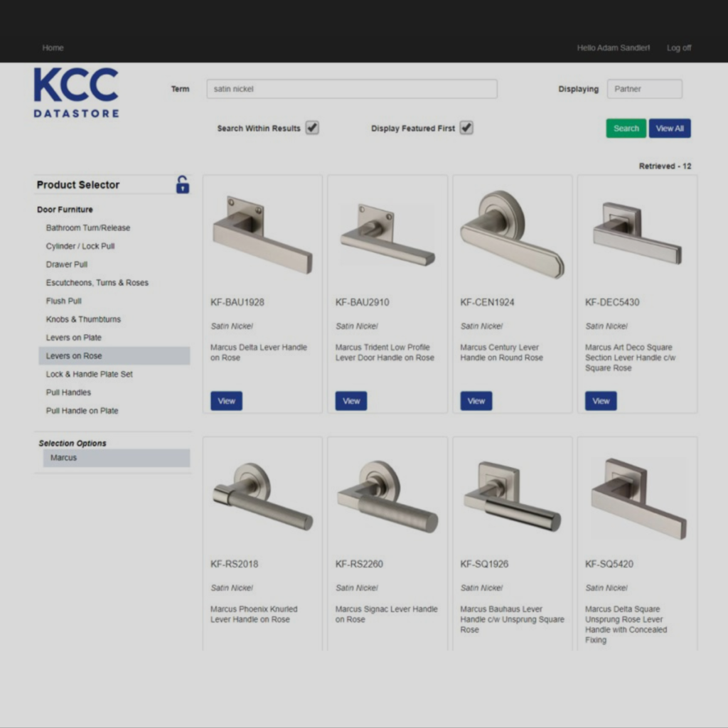
Task: Select Pull Handle on Plate category
Action: pyautogui.click(x=82, y=410)
